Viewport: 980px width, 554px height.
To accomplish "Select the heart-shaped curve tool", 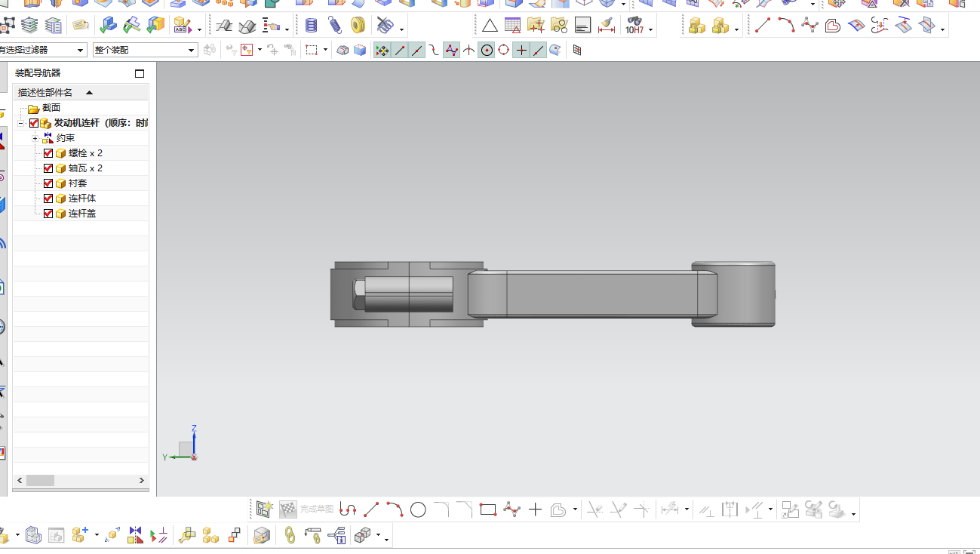I will (833, 26).
